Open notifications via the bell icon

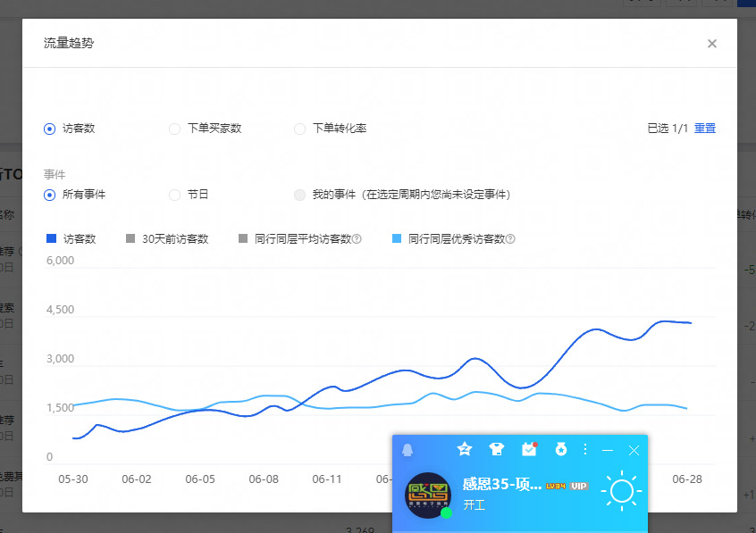pos(407,451)
